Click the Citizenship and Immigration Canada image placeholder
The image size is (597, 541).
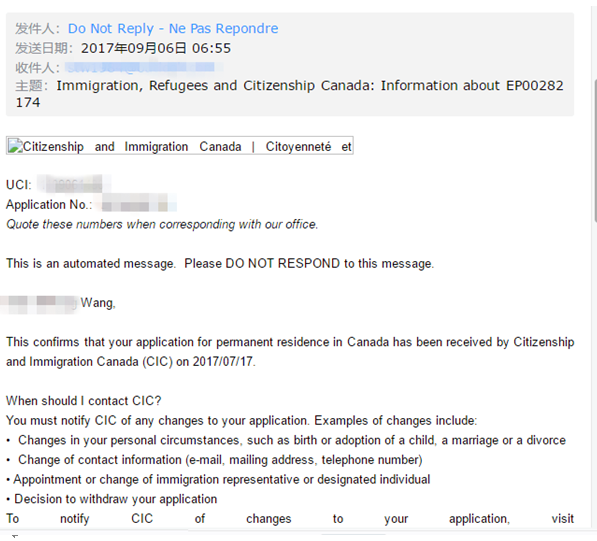pyautogui.click(x=180, y=145)
